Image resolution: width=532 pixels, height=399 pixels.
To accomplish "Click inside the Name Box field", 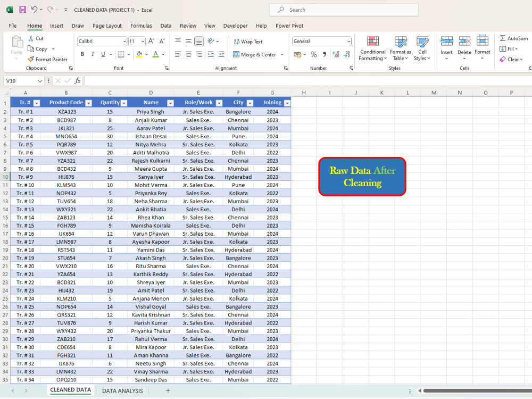I will [20, 80].
